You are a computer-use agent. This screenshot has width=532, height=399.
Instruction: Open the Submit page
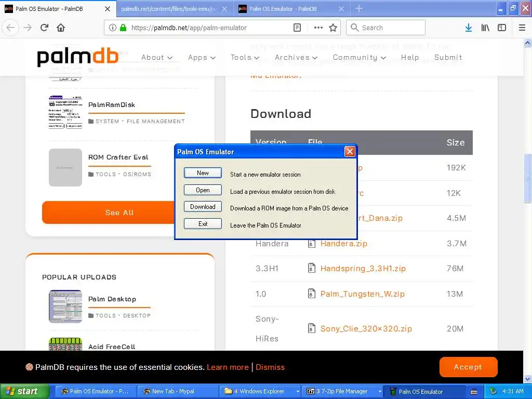[448, 57]
